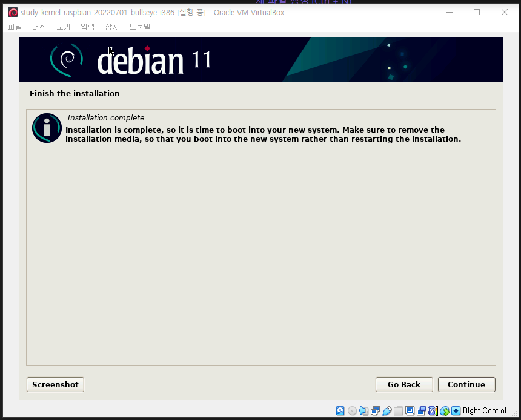Click the network adapter status icon
This screenshot has width=521, height=420.
point(375,410)
